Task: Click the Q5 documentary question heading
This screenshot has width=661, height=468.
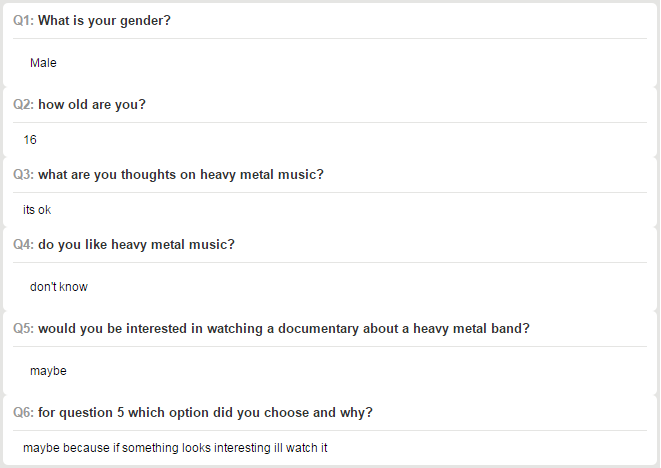Action: point(271,328)
